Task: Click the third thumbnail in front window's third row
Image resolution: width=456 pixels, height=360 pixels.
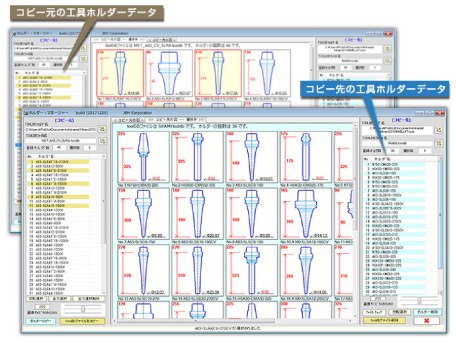Action: point(252,270)
